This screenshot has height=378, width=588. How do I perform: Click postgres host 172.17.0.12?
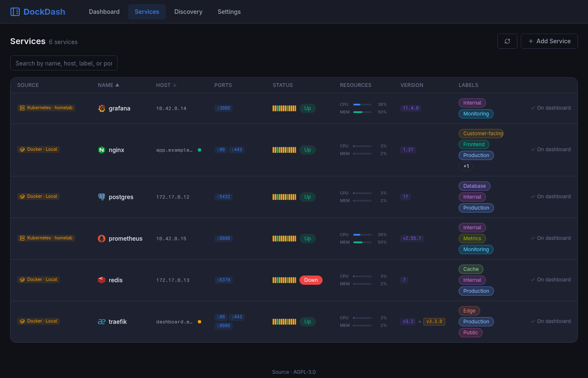tap(173, 197)
